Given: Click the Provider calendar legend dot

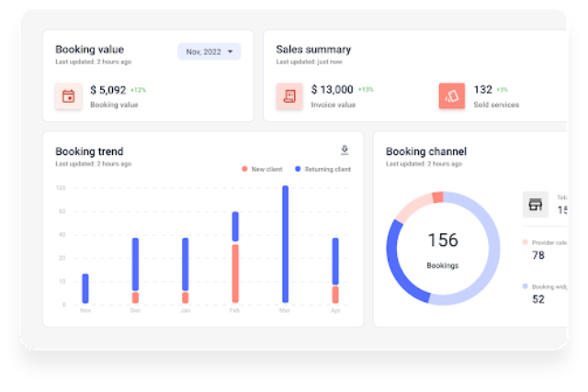Looking at the screenshot, I should [x=525, y=242].
